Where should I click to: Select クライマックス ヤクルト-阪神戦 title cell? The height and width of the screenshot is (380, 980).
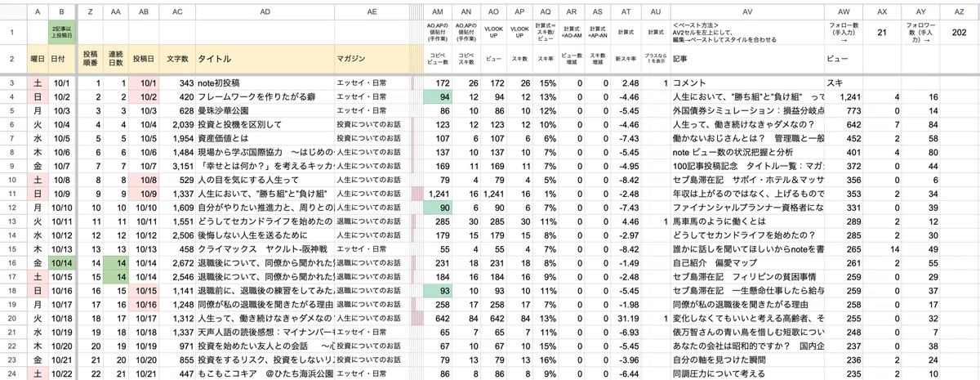pos(265,249)
